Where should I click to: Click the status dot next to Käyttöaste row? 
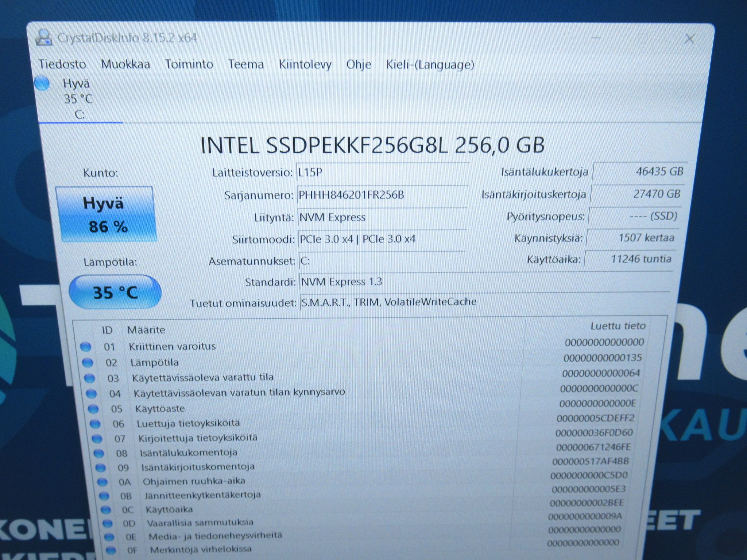tap(93, 409)
